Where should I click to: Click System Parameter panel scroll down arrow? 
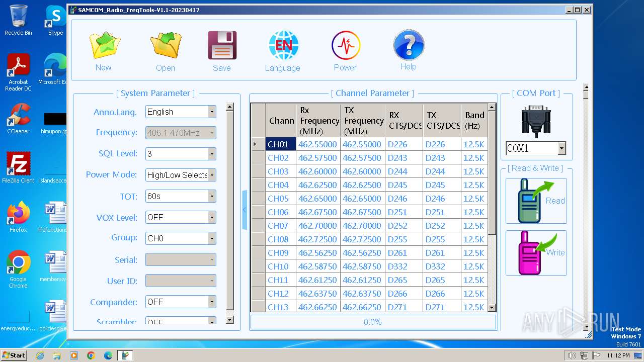(229, 319)
